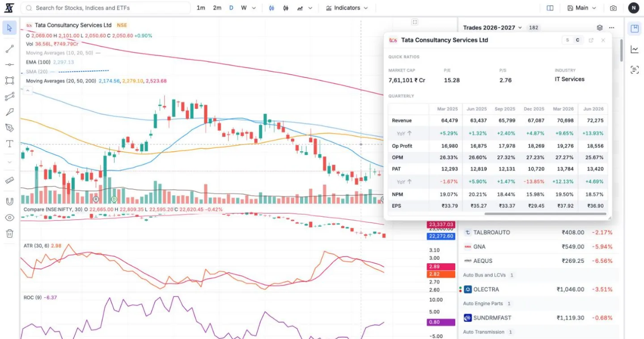Screen dimensions: 644x339
Task: Select the 1m timeframe
Action: tap(201, 8)
